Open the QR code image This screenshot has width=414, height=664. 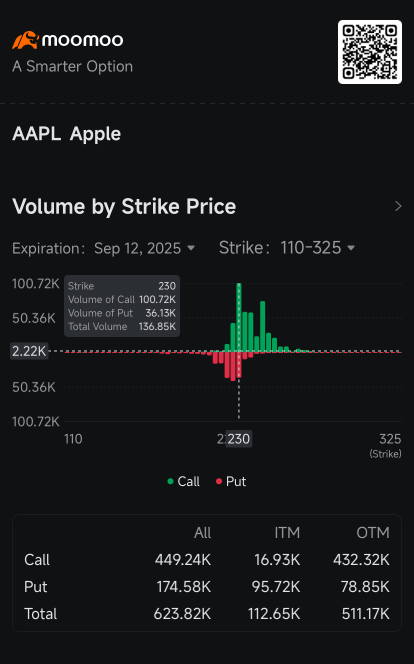(370, 52)
